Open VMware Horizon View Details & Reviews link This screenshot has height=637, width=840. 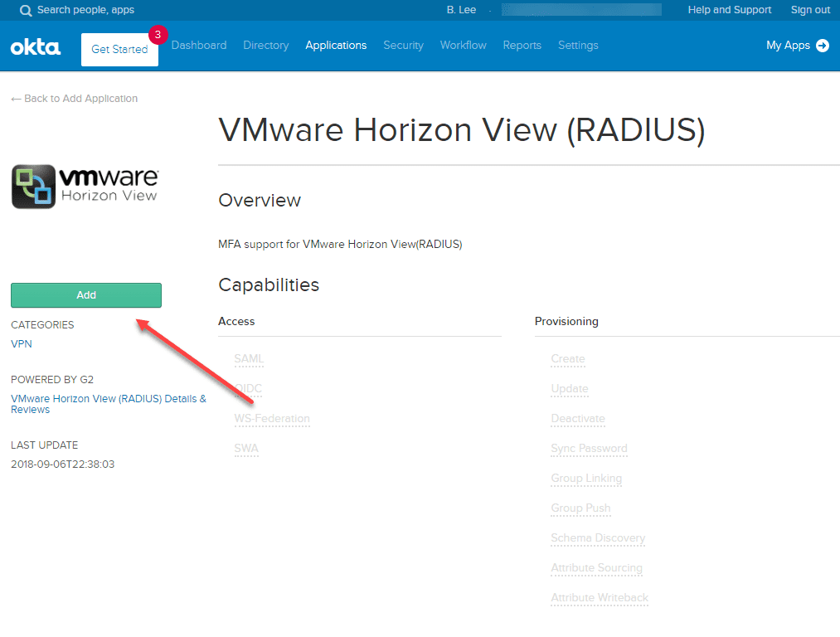click(x=109, y=404)
